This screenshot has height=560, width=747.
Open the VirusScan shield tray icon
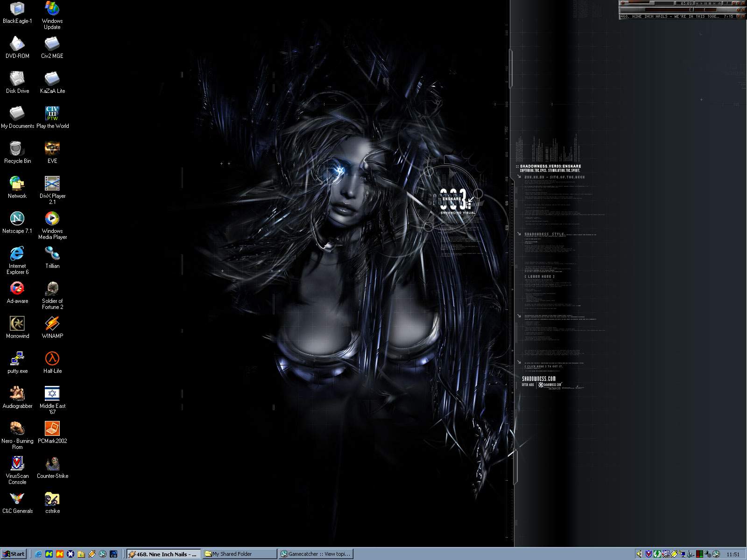(649, 554)
